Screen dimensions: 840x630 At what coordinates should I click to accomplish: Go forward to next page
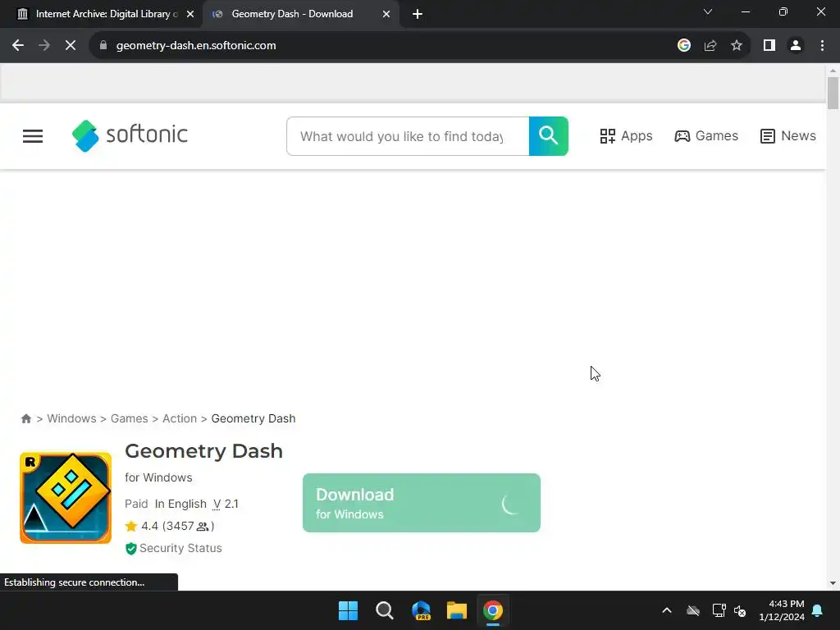(x=44, y=46)
